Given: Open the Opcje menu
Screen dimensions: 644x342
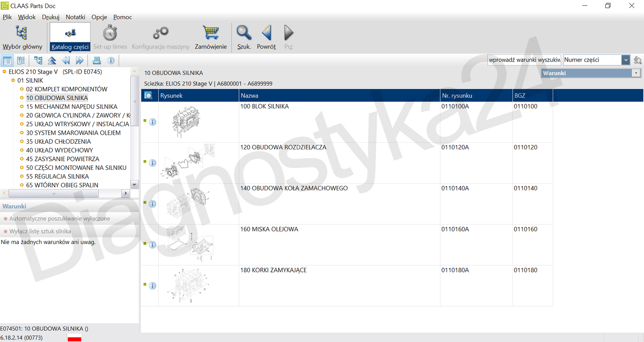Looking at the screenshot, I should coord(99,17).
